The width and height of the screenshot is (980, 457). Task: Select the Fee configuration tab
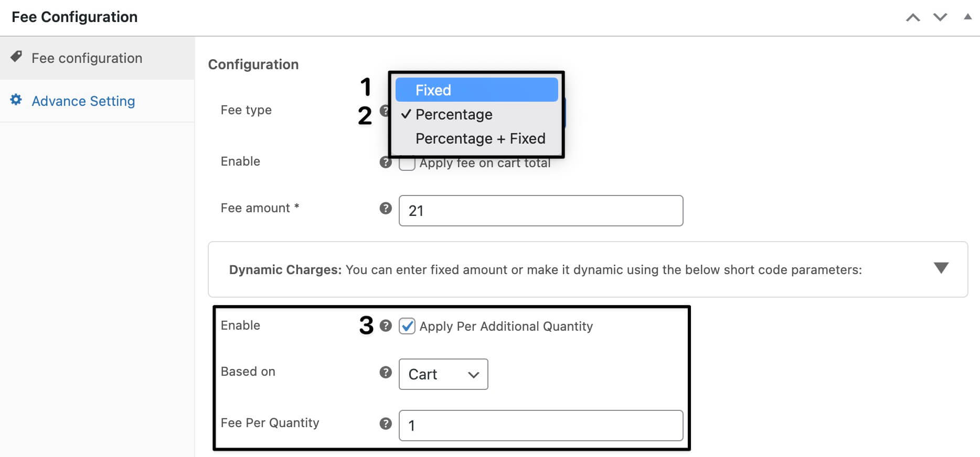click(x=87, y=58)
